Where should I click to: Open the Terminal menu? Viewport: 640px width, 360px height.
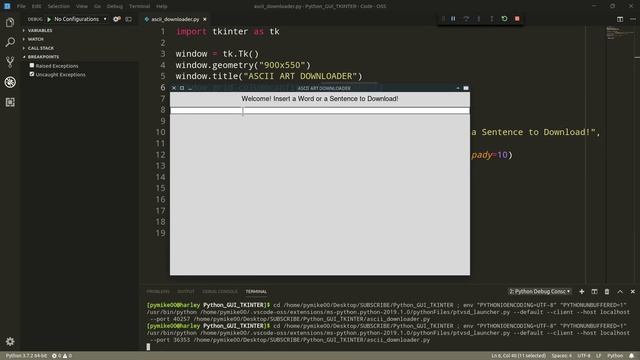[139, 6]
